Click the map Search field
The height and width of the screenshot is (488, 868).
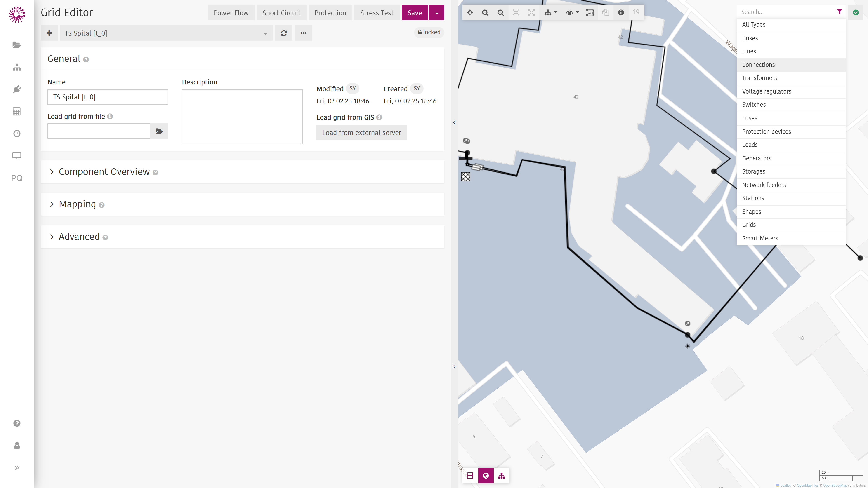pos(786,12)
